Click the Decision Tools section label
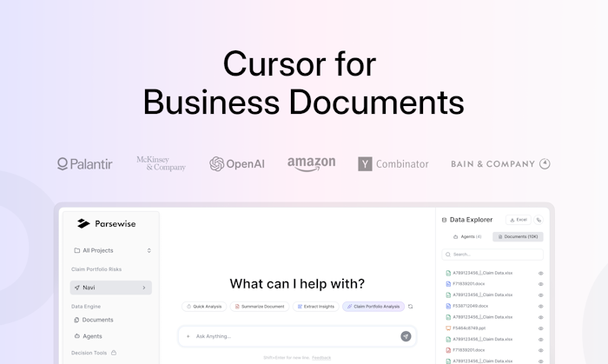 89,353
